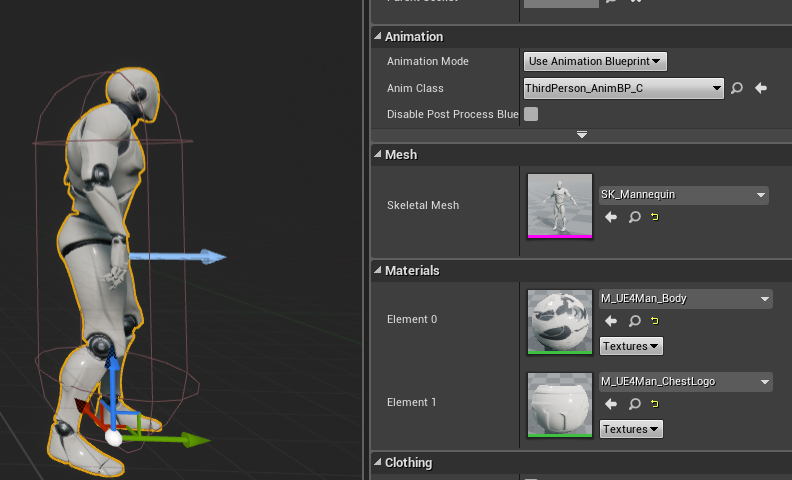Screen dimensions: 792x480
Task: Reset Element 1 material to default
Action: coord(655,404)
